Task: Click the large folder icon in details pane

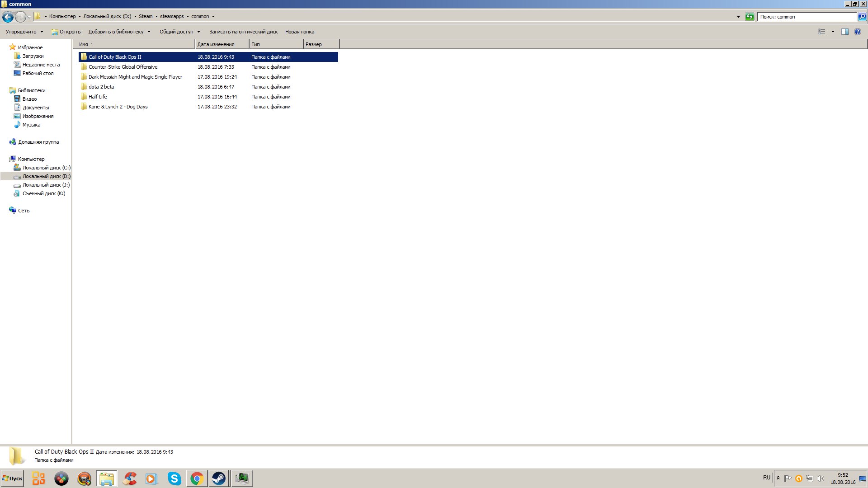Action: pos(17,456)
